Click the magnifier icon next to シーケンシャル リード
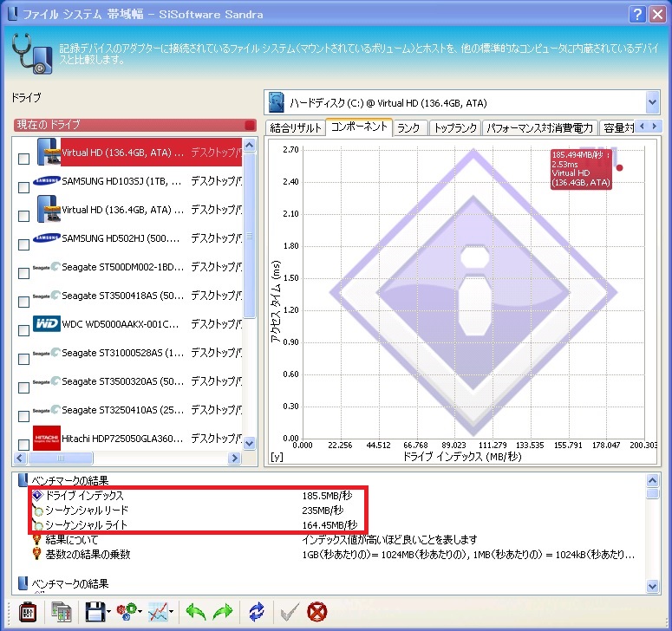Image resolution: width=672 pixels, height=631 pixels. tap(37, 510)
